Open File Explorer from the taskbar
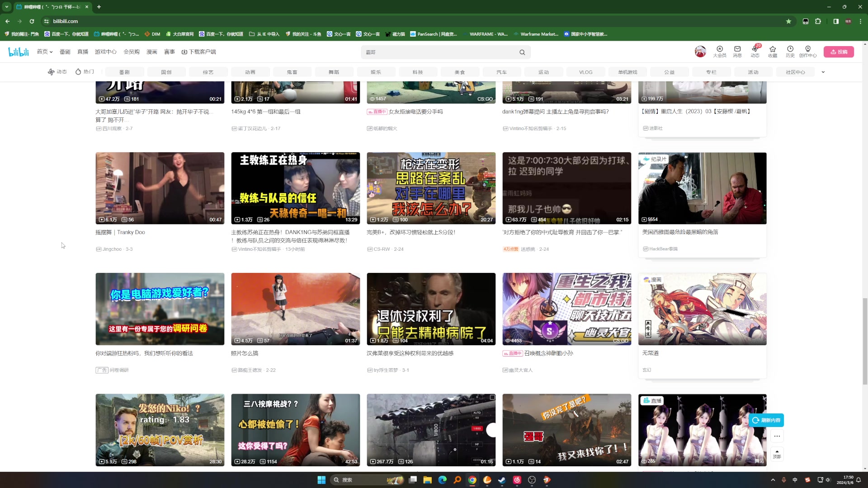Viewport: 868px width, 488px height. [427, 480]
